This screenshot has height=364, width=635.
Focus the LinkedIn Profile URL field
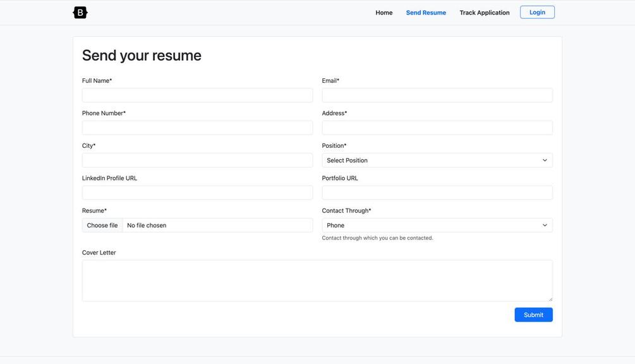point(197,193)
